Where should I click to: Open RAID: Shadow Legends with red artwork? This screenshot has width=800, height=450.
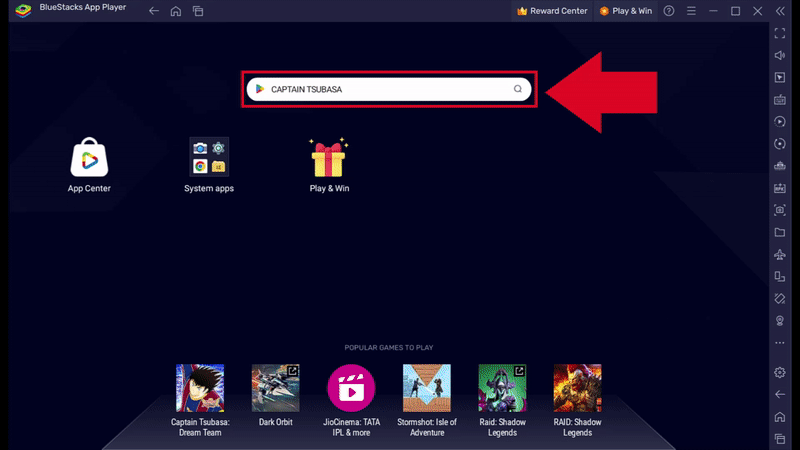pyautogui.click(x=578, y=388)
